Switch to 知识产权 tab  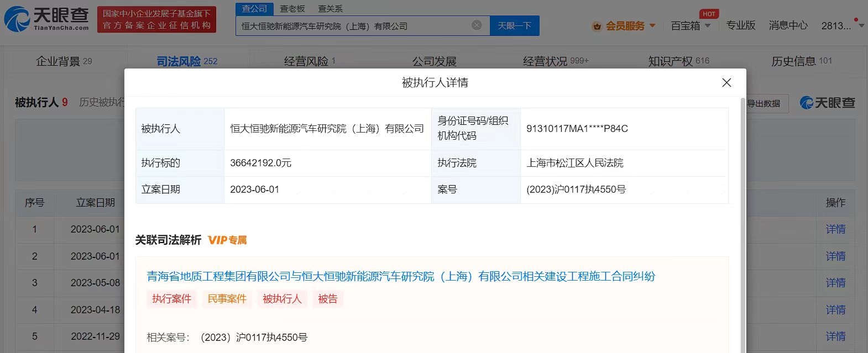pos(679,61)
